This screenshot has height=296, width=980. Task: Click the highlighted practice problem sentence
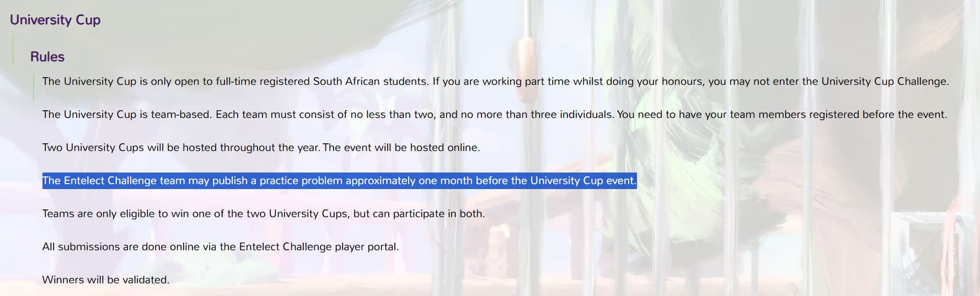pyautogui.click(x=339, y=181)
